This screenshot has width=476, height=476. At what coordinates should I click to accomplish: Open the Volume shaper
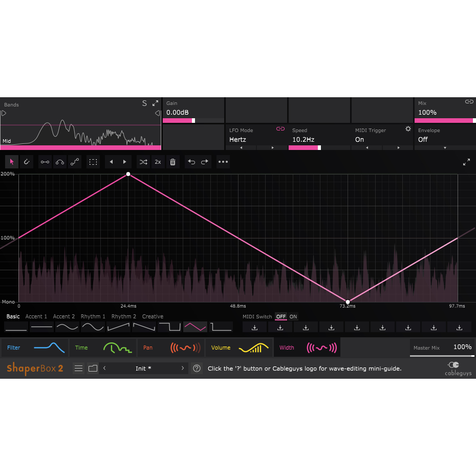pyautogui.click(x=239, y=348)
